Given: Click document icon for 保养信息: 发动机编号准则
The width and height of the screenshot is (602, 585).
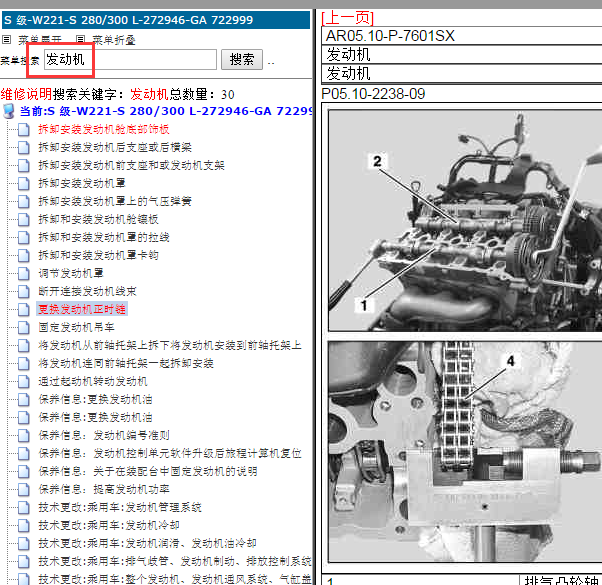Looking at the screenshot, I should [x=23, y=436].
